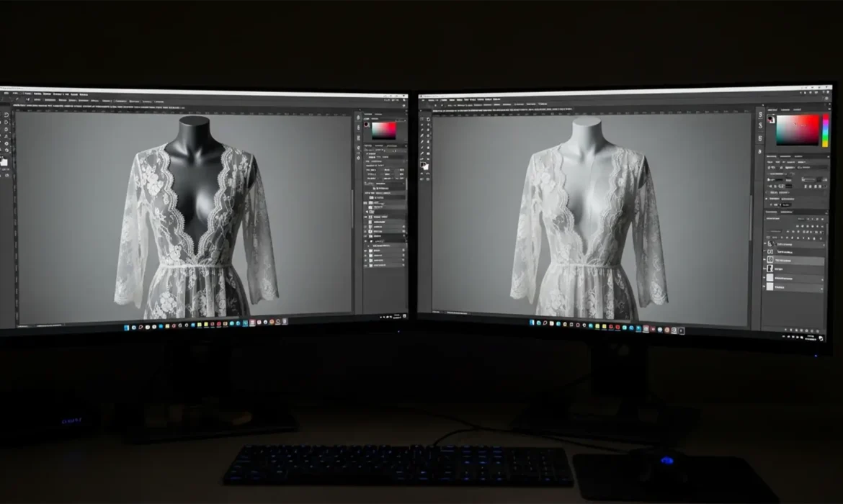Hide the top layer with its eye toggle
The height and width of the screenshot is (504, 843).
(766, 244)
